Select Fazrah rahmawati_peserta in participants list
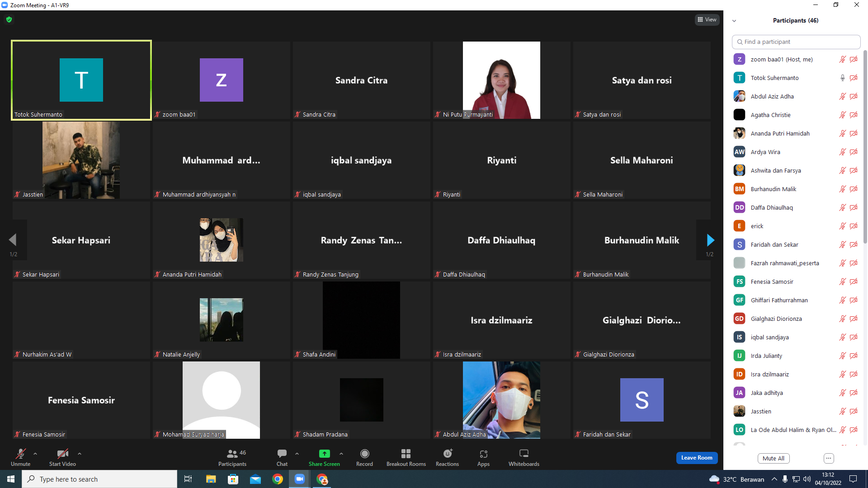Viewport: 868px width, 488px height. pos(796,263)
